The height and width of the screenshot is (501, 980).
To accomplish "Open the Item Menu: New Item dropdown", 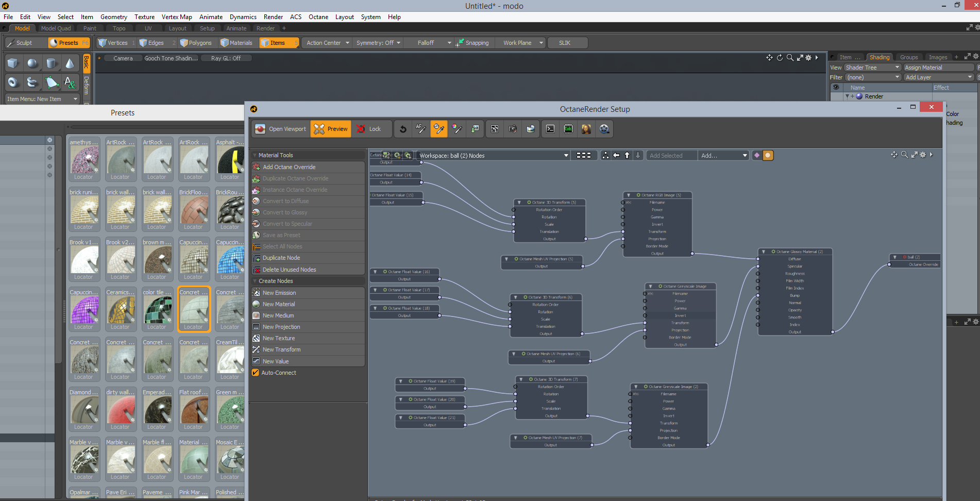I will [x=42, y=99].
